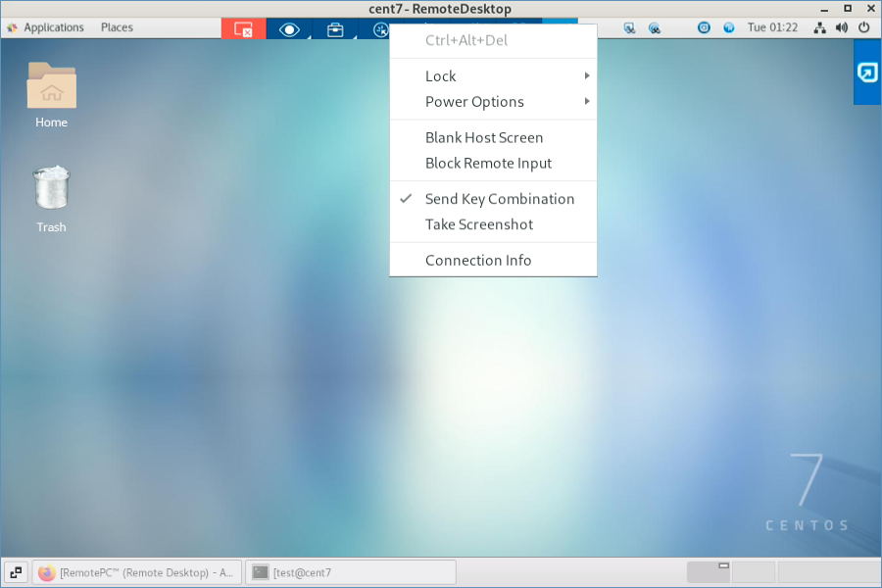Click the red disconnect session icon
Viewport: 882px width, 588px height.
(243, 29)
